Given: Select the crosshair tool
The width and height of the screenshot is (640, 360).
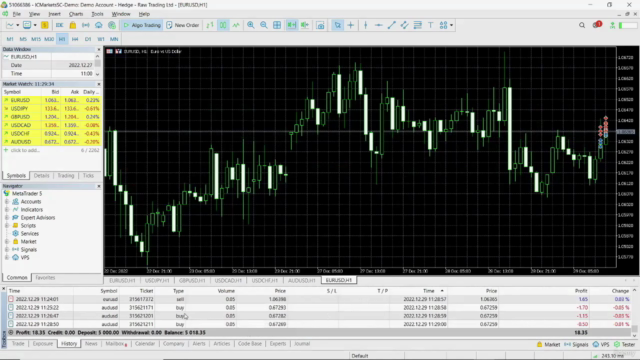Looking at the screenshot, I should [x=351, y=25].
